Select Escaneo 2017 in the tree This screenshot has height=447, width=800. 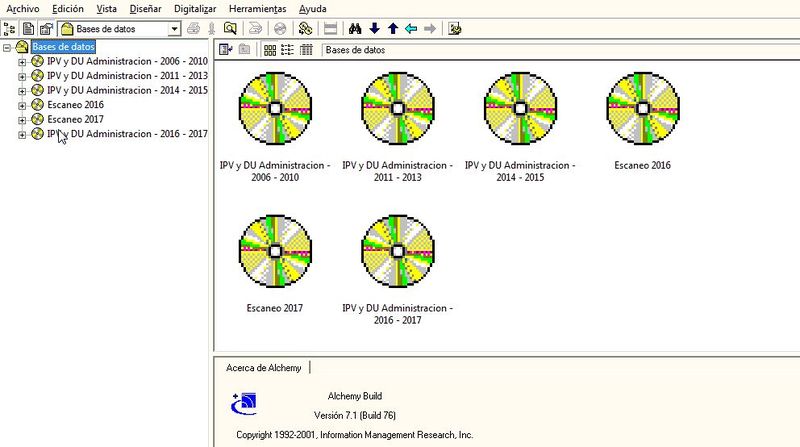[x=76, y=119]
